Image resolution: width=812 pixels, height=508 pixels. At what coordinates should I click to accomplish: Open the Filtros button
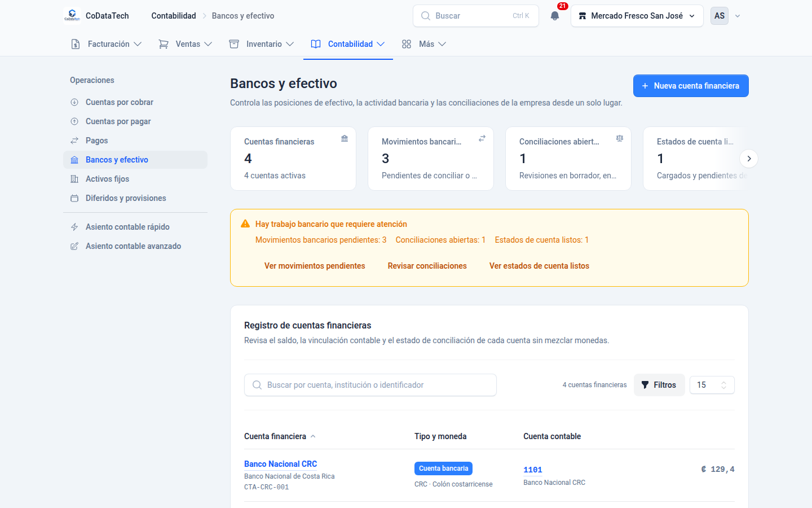point(659,385)
